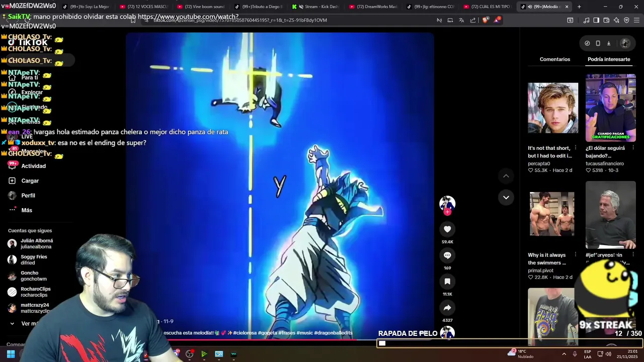Viewport: 644px width, 362px height.
Task: Open more options on the 'not that short' card
Action: (575, 148)
